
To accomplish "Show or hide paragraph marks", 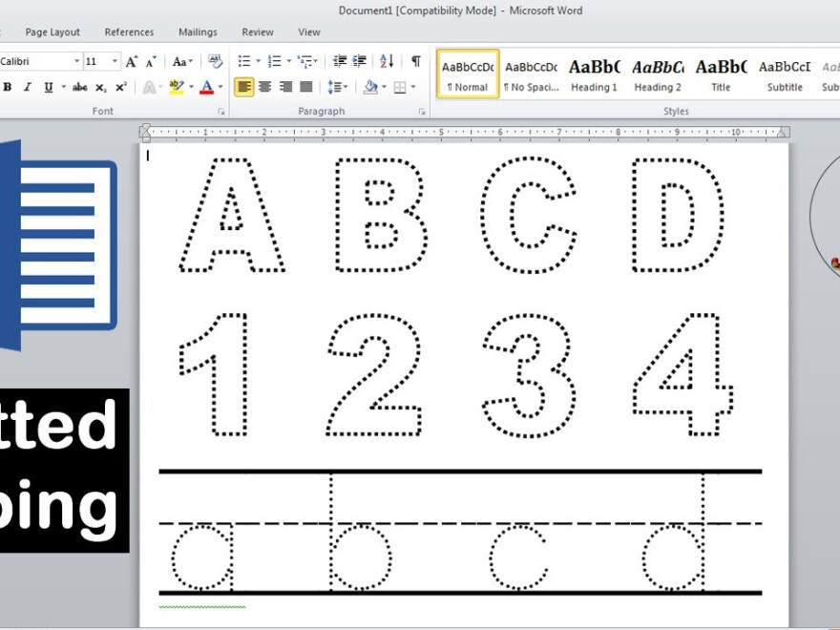I will pyautogui.click(x=416, y=62).
